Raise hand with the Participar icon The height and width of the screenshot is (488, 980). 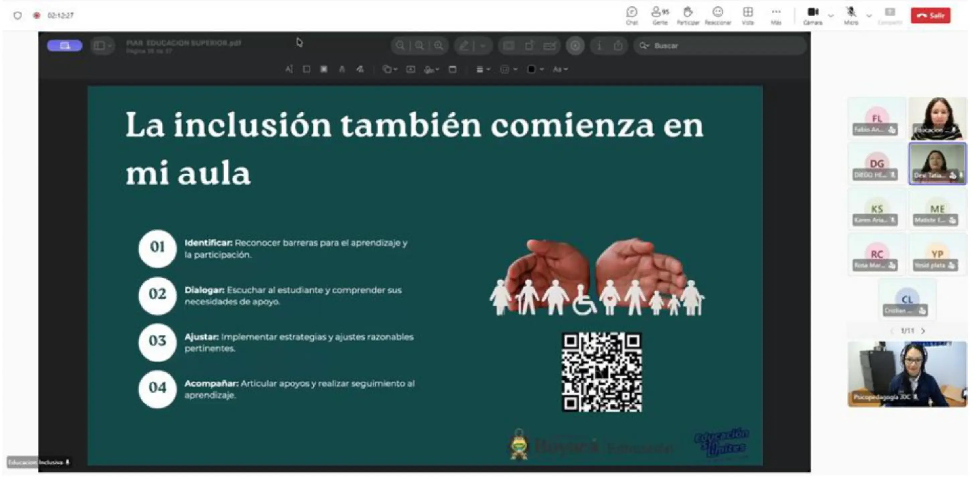click(688, 16)
